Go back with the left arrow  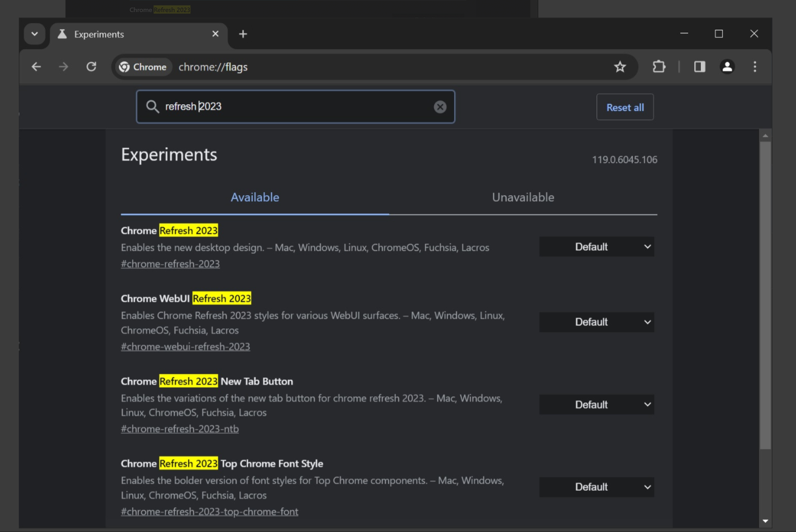(x=36, y=67)
